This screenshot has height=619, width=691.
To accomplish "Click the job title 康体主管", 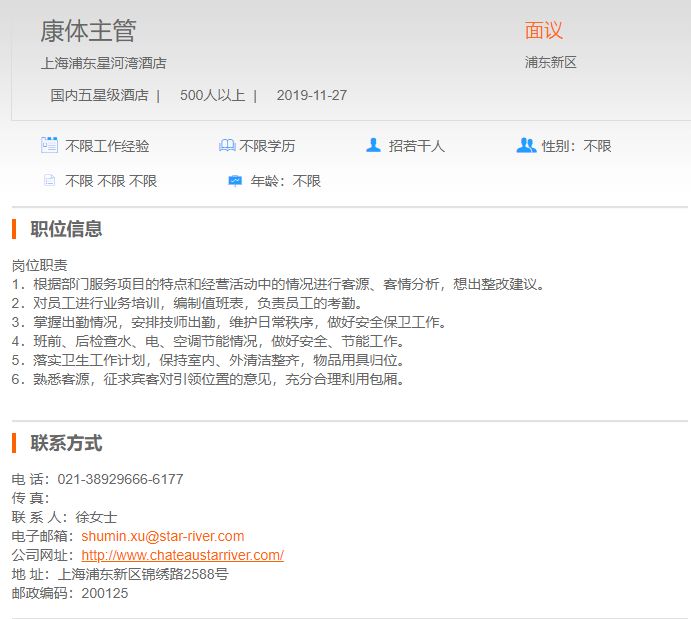I will pos(88,31).
